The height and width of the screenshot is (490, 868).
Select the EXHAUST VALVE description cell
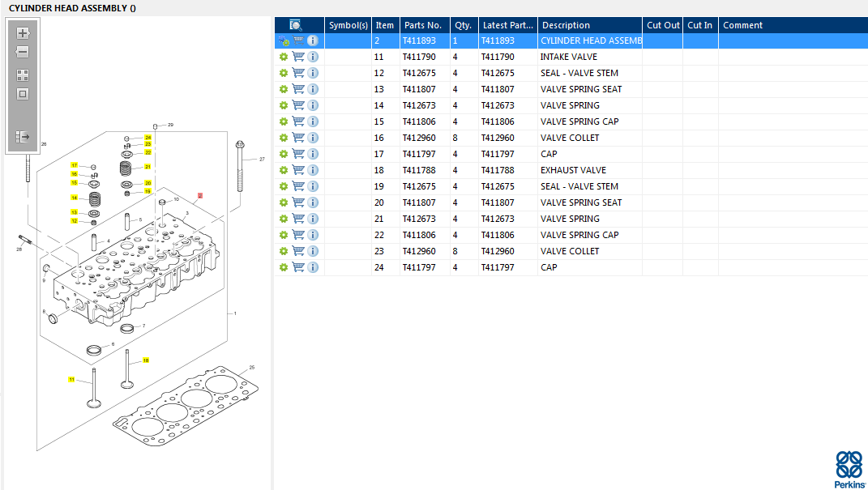pos(589,170)
